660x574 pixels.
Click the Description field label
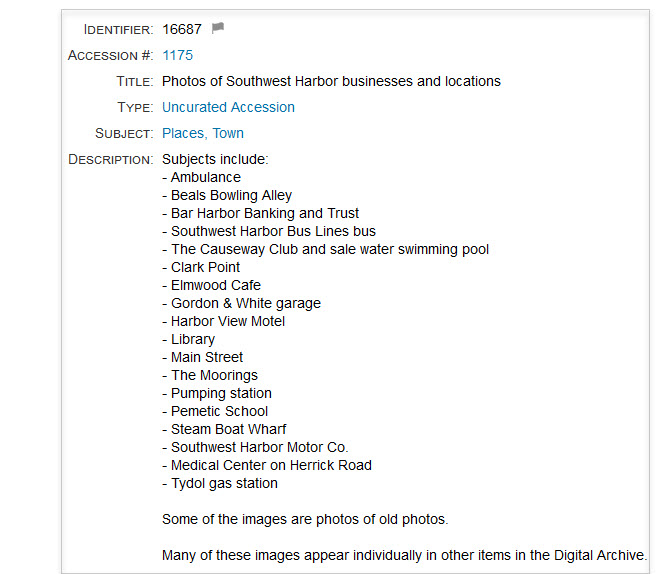click(x=110, y=159)
